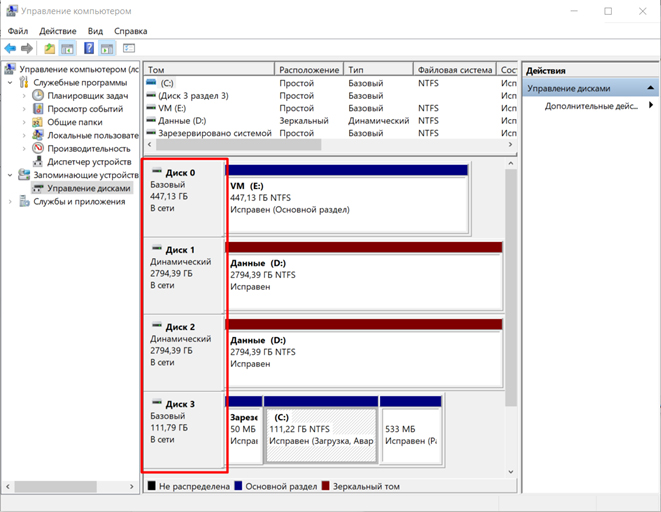This screenshot has height=512, width=661.
Task: Click the Storage devices icon
Action: click(24, 174)
